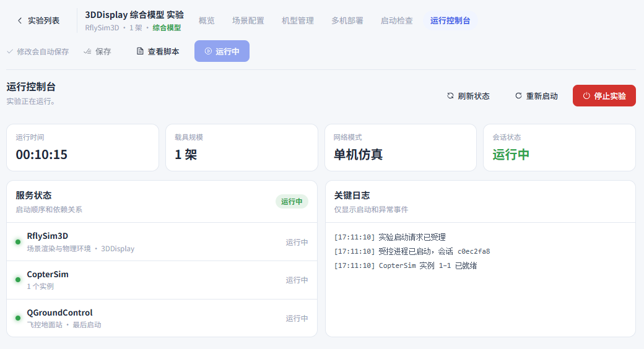644x349 pixels.
Task: Click subtitle 飞控地面站 • 最后启动
Action: click(x=64, y=325)
